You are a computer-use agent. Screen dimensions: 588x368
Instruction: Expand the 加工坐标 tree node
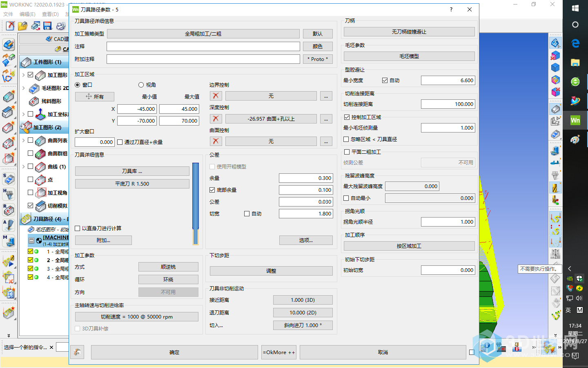click(23, 114)
